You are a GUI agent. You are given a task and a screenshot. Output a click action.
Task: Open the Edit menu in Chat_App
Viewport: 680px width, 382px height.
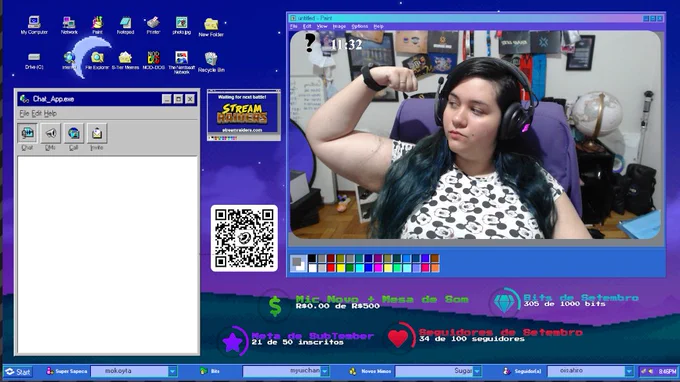[36, 113]
